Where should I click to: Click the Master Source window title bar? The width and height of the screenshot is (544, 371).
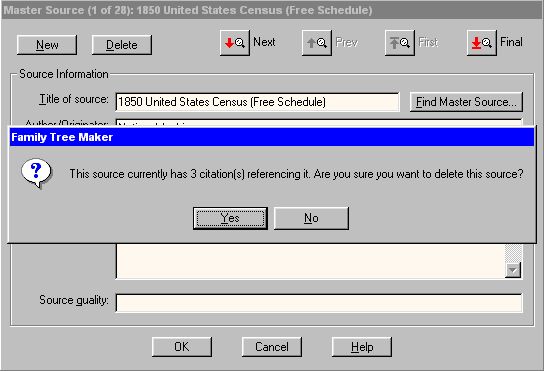(x=272, y=10)
